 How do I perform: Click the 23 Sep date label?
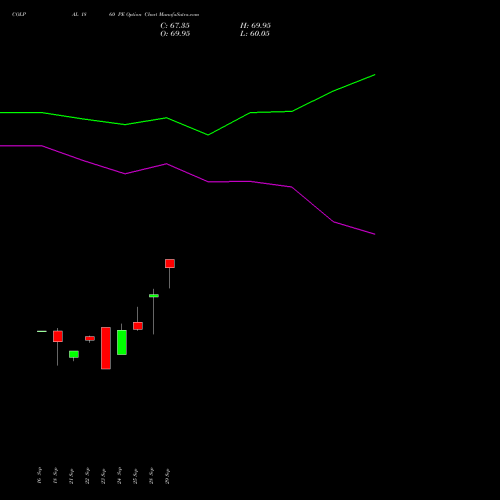pos(103,476)
